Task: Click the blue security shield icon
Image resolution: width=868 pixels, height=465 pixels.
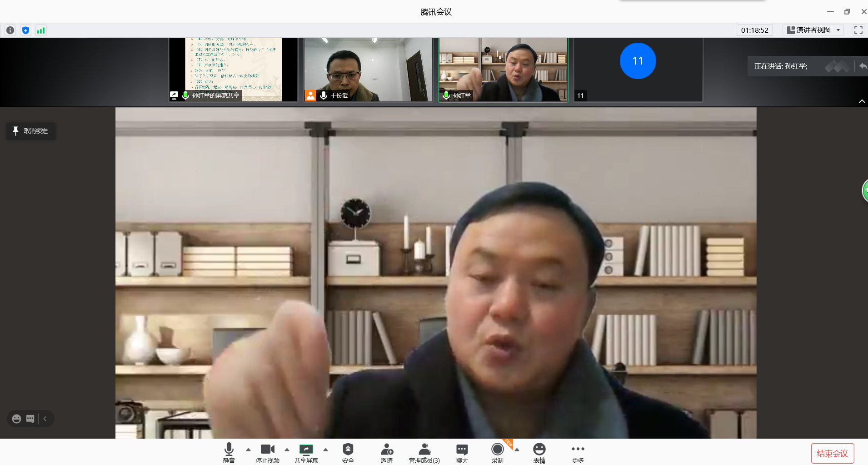Action: pyautogui.click(x=25, y=30)
